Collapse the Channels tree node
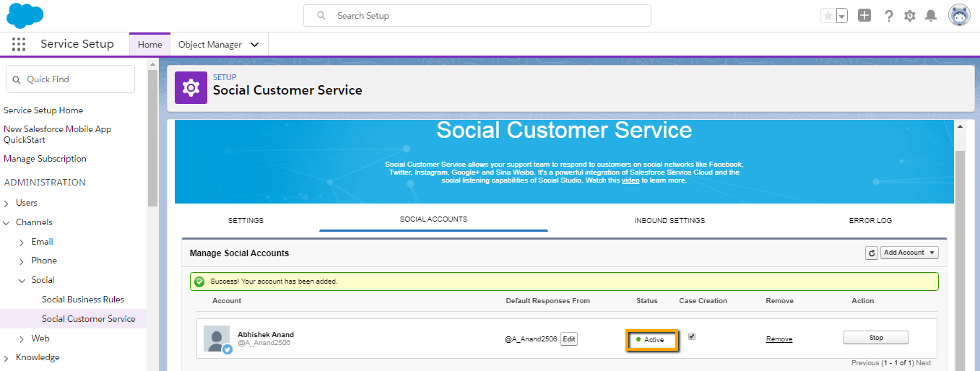 6,223
